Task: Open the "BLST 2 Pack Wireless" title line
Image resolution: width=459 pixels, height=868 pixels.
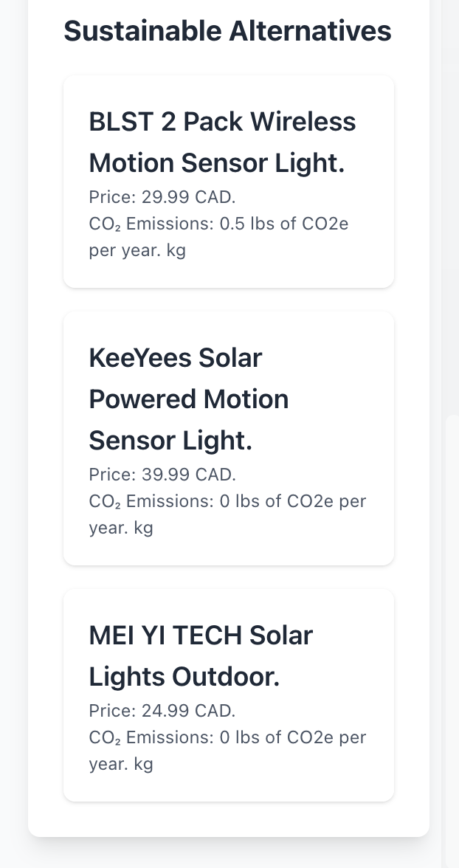Action: (x=222, y=121)
